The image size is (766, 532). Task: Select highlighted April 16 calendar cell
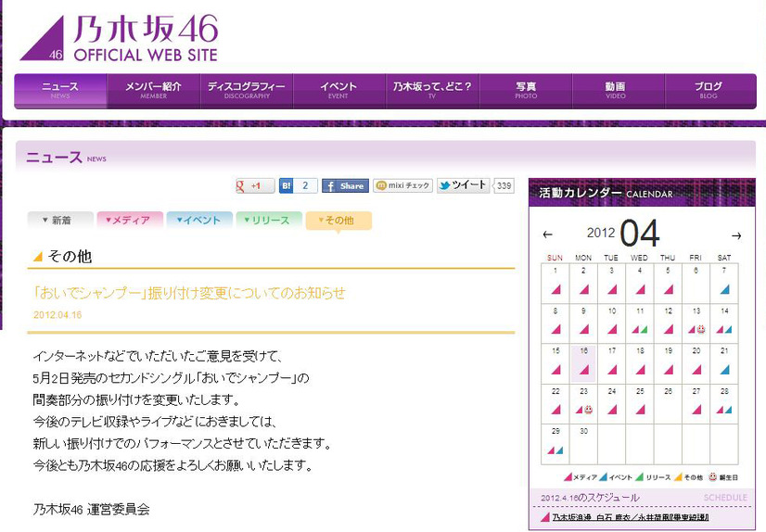(584, 363)
